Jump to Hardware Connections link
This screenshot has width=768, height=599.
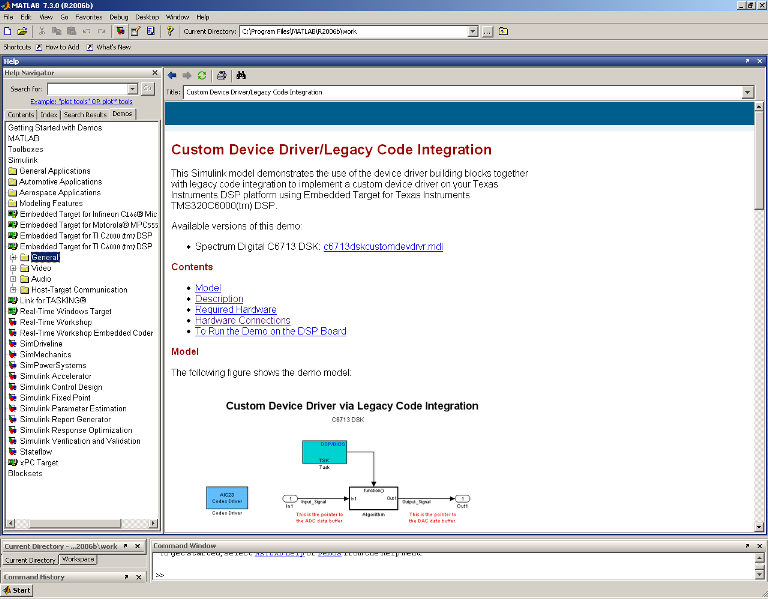[x=242, y=320]
